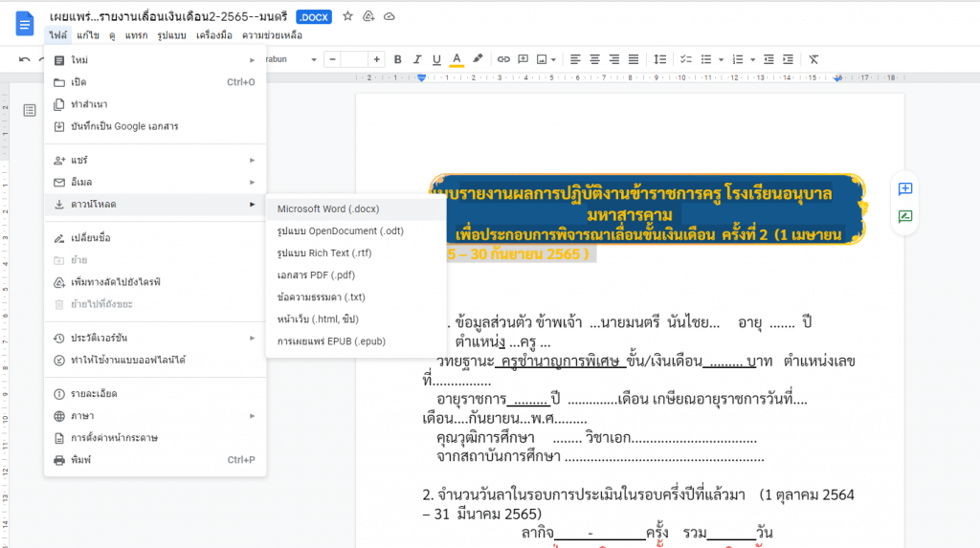The image size is (980, 548).
Task: Choose ทำสำเนา (Make a copy)
Action: pyautogui.click(x=155, y=104)
